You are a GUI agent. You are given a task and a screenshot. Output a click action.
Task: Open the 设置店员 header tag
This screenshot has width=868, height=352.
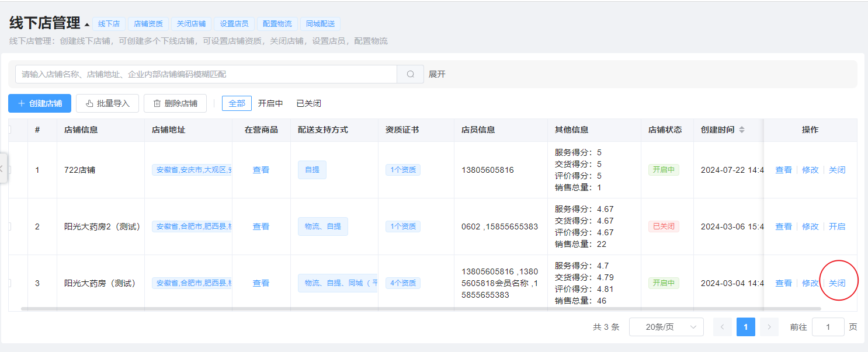click(x=234, y=24)
